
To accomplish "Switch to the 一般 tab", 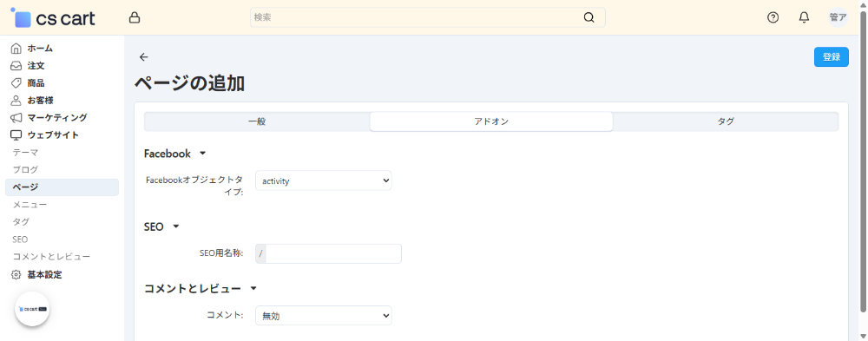I will pos(258,121).
